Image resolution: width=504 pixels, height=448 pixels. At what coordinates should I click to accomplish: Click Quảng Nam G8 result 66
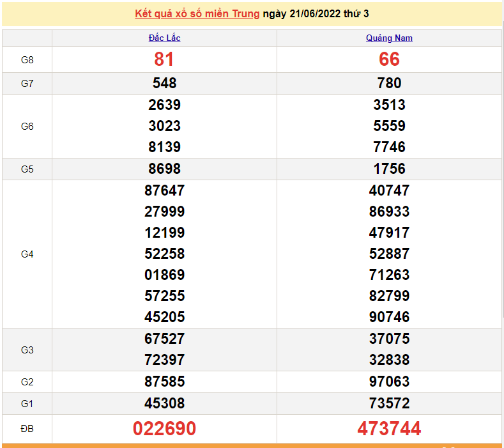(x=389, y=59)
